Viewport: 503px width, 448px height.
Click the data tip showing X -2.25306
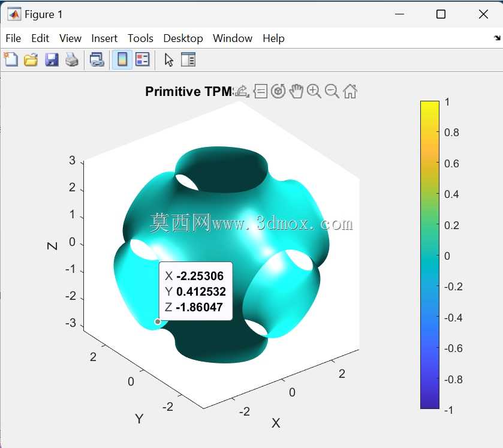(195, 291)
